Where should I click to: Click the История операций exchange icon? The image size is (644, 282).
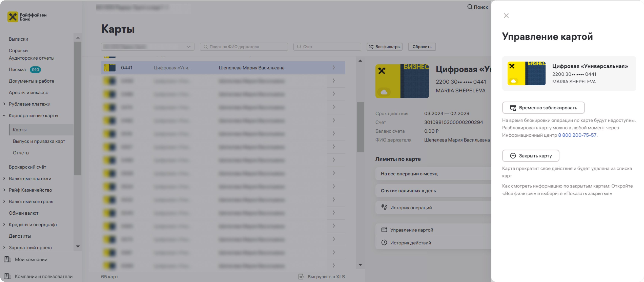[x=384, y=207]
